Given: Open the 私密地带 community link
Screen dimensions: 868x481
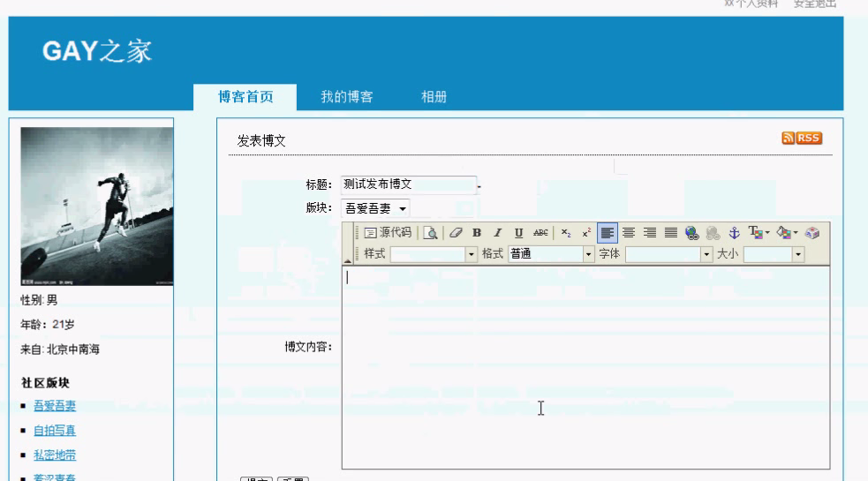Looking at the screenshot, I should coord(54,455).
